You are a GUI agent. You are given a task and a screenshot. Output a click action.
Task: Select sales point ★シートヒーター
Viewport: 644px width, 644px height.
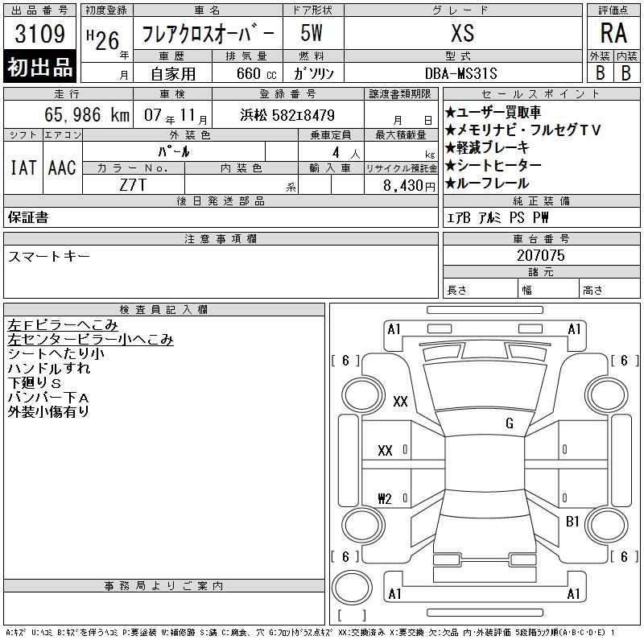coord(493,166)
